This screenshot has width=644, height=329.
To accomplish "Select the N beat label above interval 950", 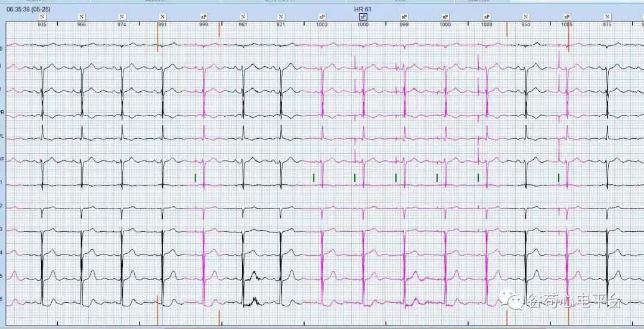I will coord(526,17).
